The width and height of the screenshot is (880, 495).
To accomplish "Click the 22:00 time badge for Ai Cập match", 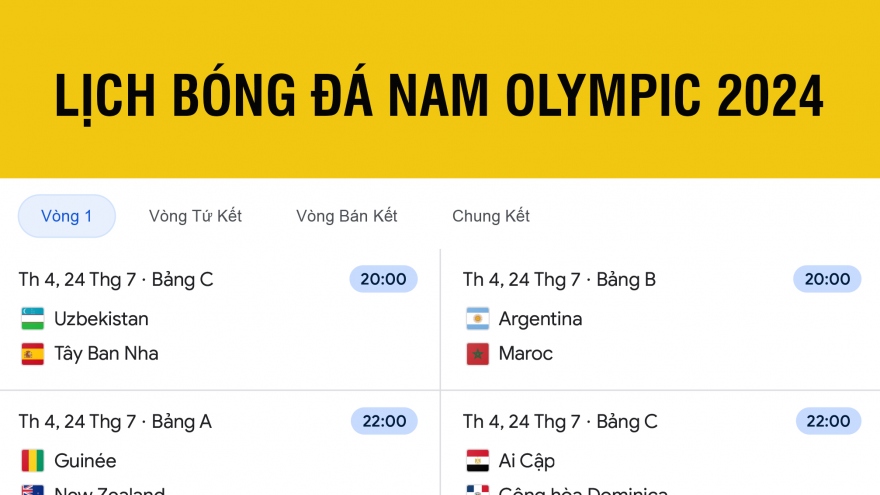I will [x=828, y=421].
